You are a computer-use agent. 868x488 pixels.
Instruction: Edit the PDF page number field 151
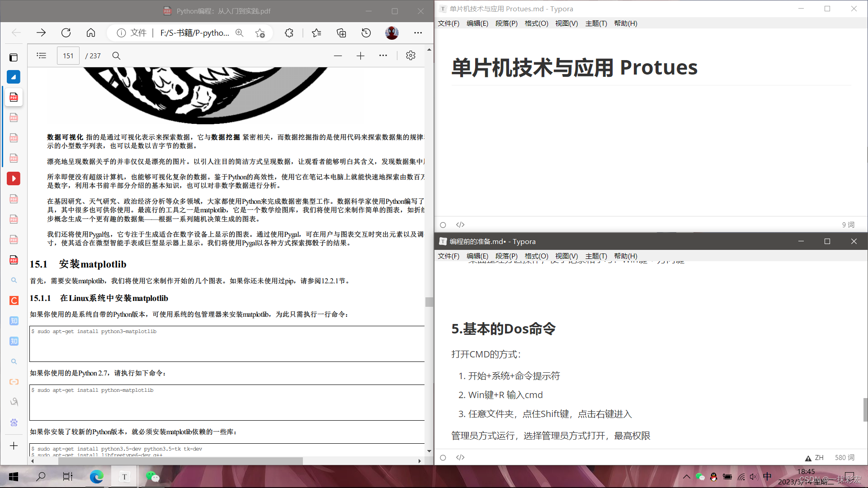[68, 56]
